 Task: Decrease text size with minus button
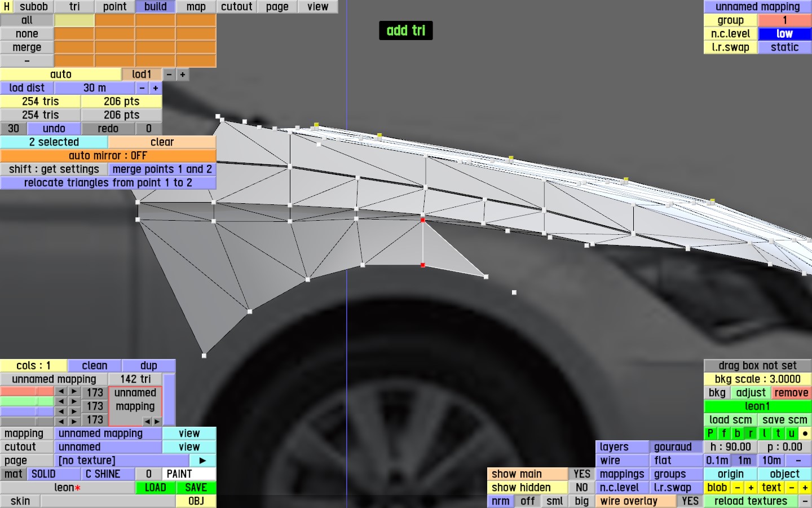pos(792,488)
